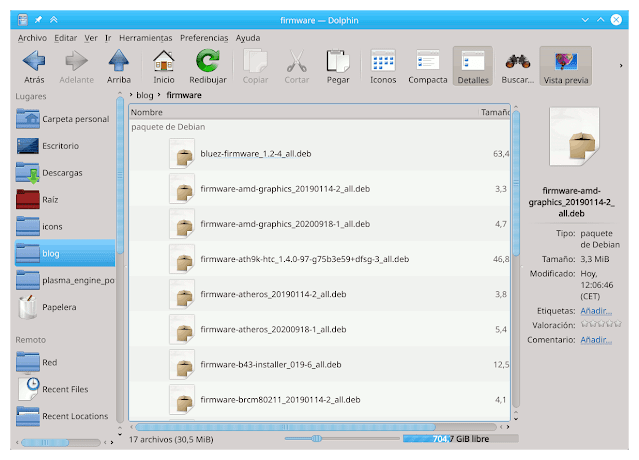Select firmware-brcm80211_20190114-2_all.deb
This screenshot has height=460, width=639.
(319, 399)
